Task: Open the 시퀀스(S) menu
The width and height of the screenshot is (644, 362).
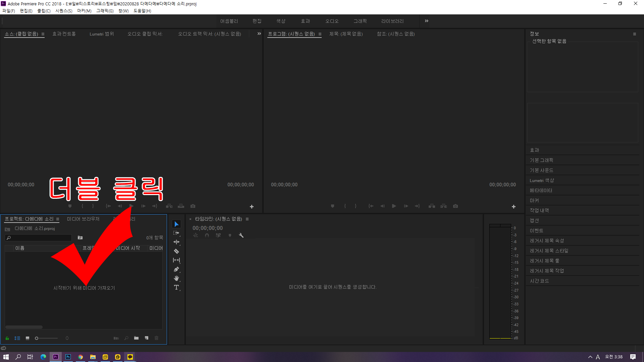Action: point(64,11)
